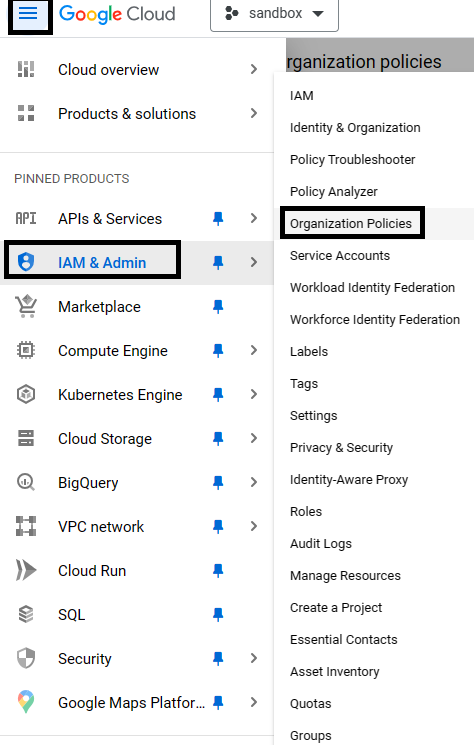This screenshot has height=745, width=474.
Task: Unpin APIs & Services from pinned products
Action: [218, 219]
